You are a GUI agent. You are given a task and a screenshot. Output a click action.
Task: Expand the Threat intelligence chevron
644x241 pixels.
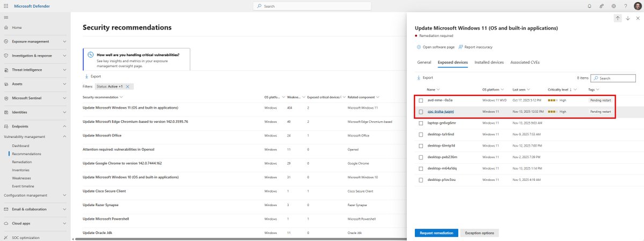coord(64,70)
